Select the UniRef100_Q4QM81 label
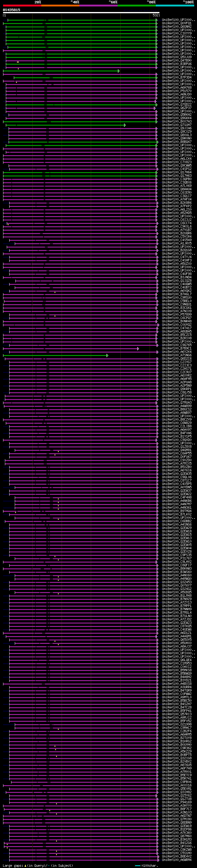This screenshot has width=197, height=868. (177, 450)
